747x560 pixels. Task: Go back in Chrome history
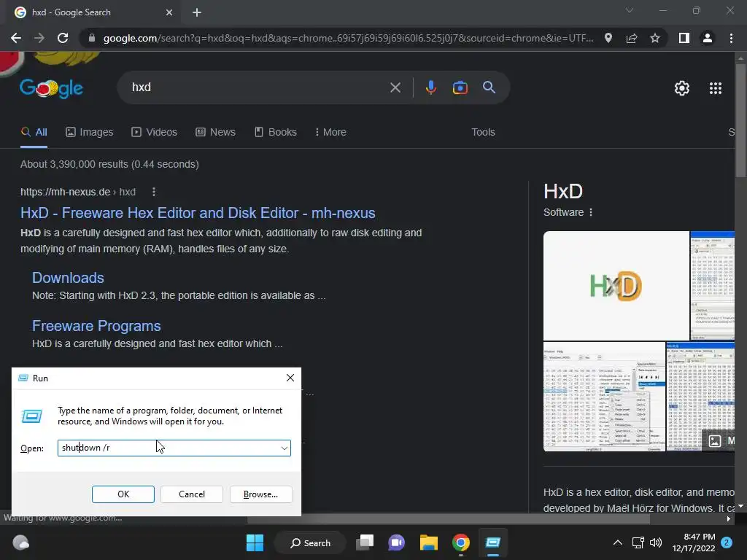pos(16,38)
